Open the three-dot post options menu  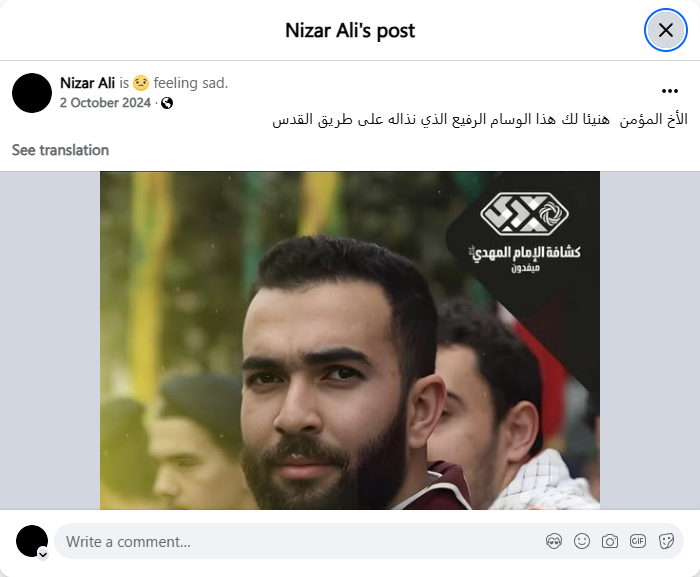670,91
